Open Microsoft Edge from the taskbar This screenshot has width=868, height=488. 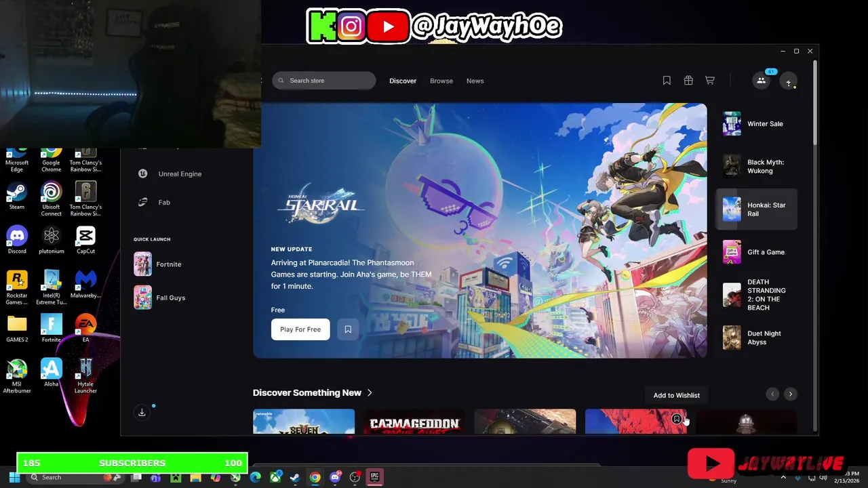(x=255, y=477)
